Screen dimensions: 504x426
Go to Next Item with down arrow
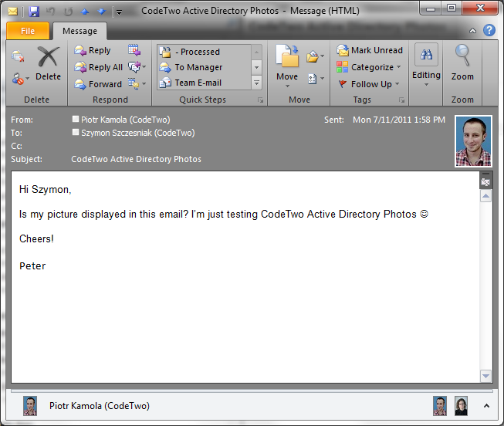(102, 12)
